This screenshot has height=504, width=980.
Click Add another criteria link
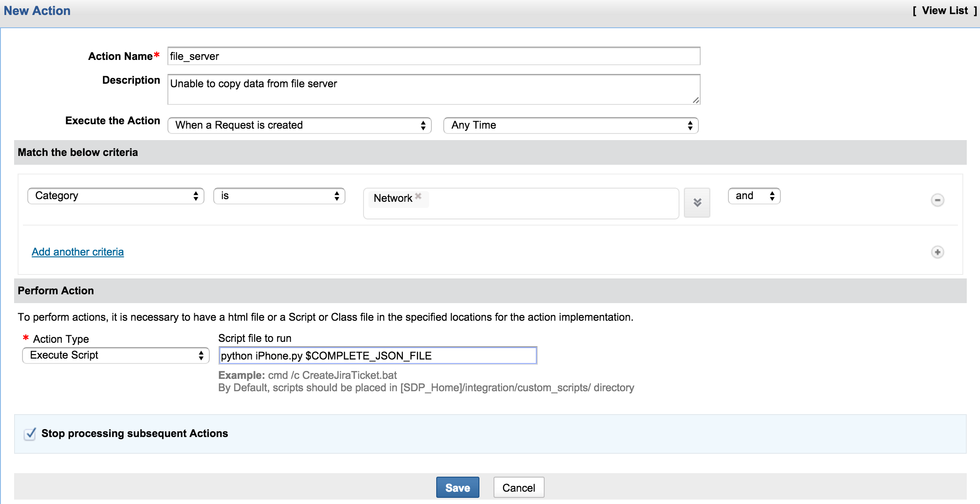click(78, 252)
